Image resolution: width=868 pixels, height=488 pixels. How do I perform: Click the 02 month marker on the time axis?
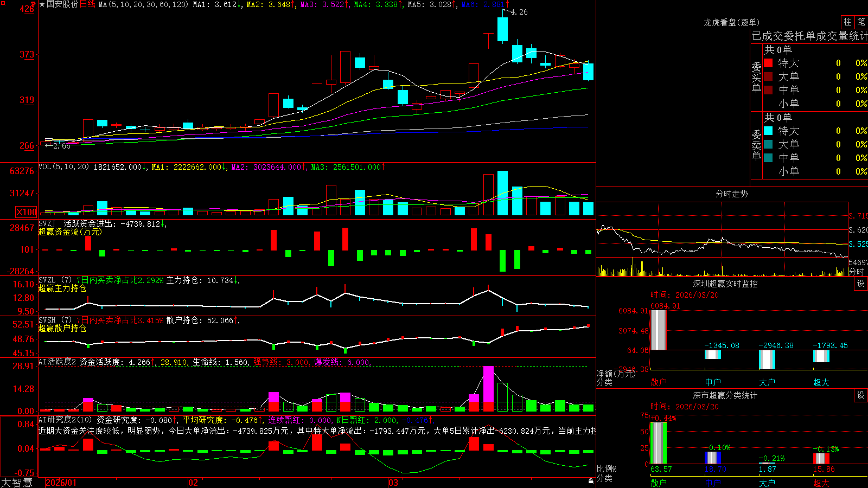coord(193,483)
